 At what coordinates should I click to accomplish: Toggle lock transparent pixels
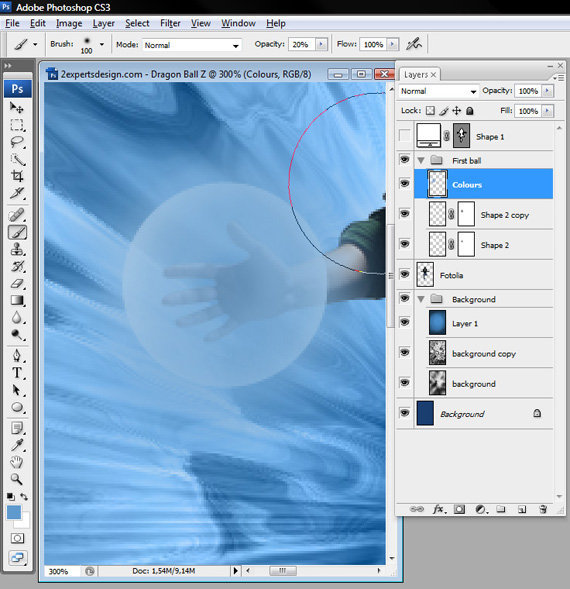point(430,110)
